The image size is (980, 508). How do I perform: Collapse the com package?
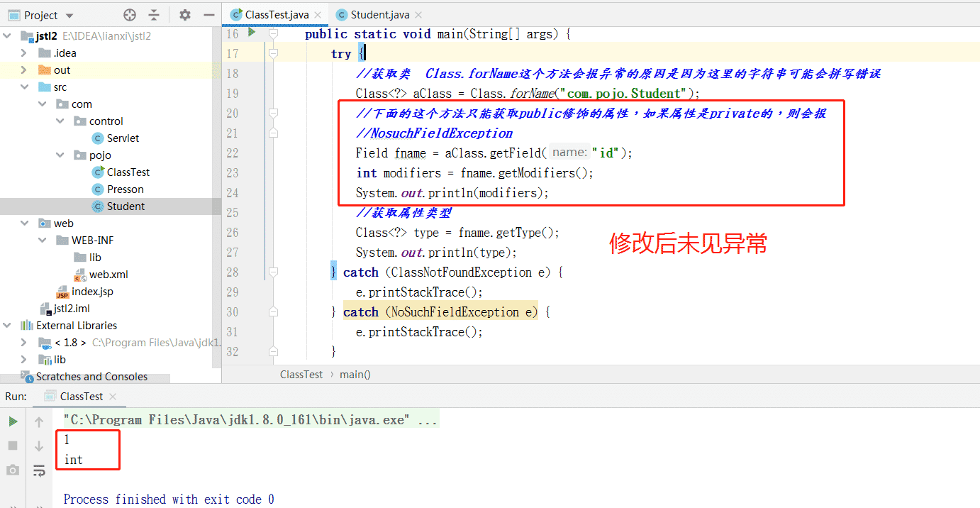(42, 104)
